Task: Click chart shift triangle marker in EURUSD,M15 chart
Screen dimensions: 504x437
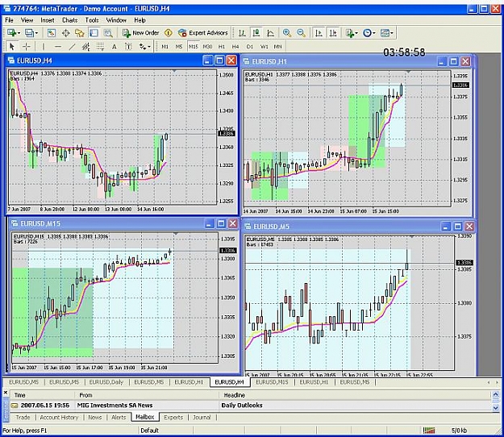Action: pos(176,234)
